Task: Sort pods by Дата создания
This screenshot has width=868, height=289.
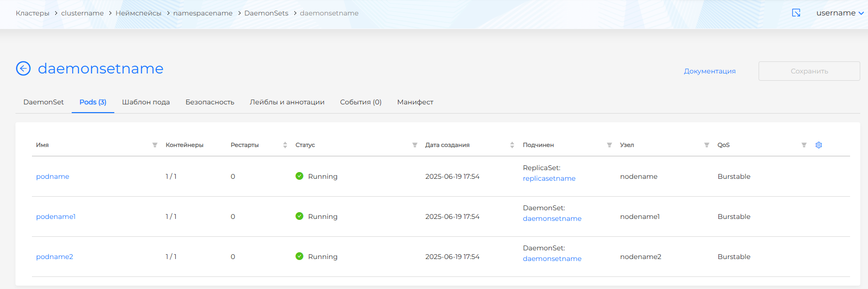Action: (512, 145)
